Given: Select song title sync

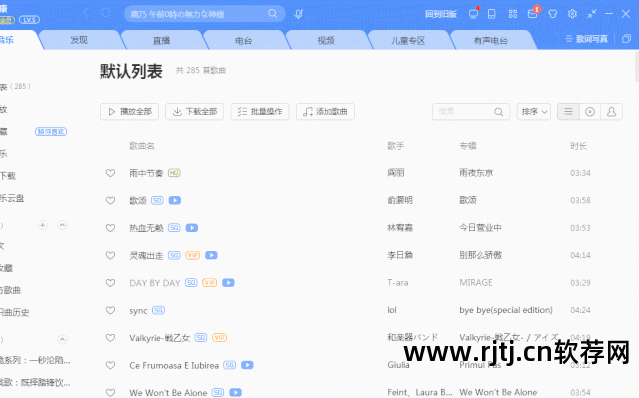Looking at the screenshot, I should coord(138,310).
